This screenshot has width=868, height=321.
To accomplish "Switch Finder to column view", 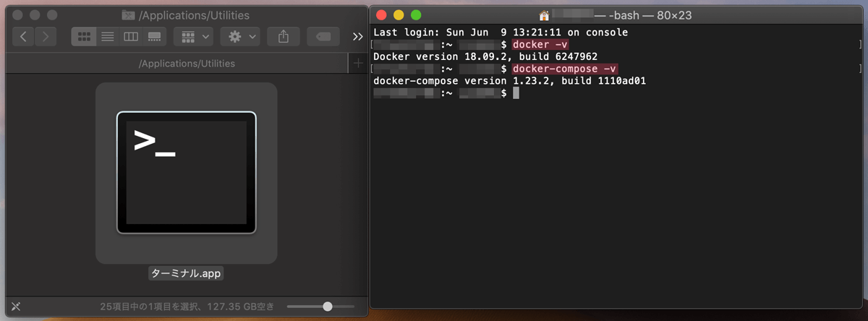I will tap(130, 36).
